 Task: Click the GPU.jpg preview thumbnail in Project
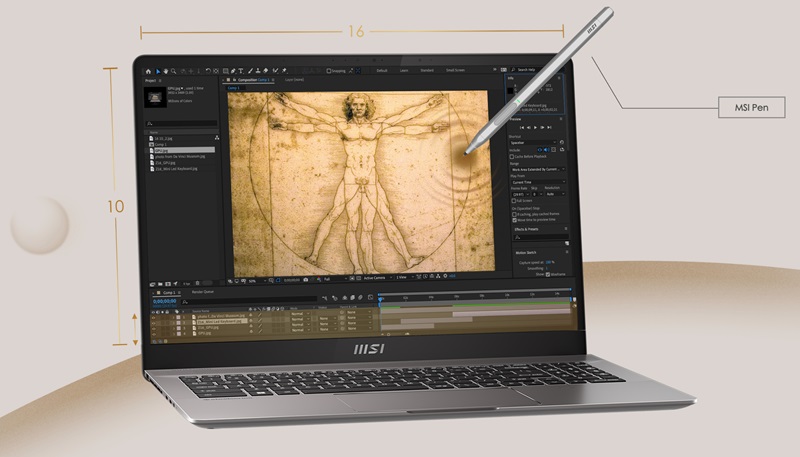click(156, 97)
